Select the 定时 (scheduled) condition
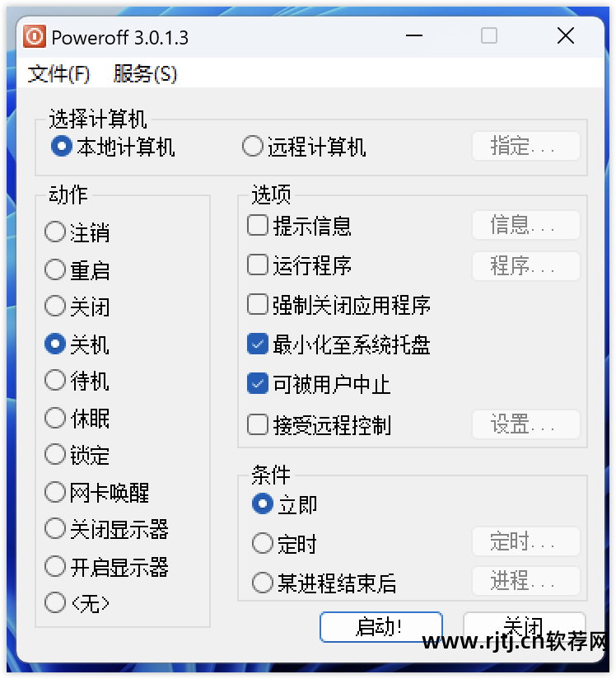 pyautogui.click(x=262, y=543)
